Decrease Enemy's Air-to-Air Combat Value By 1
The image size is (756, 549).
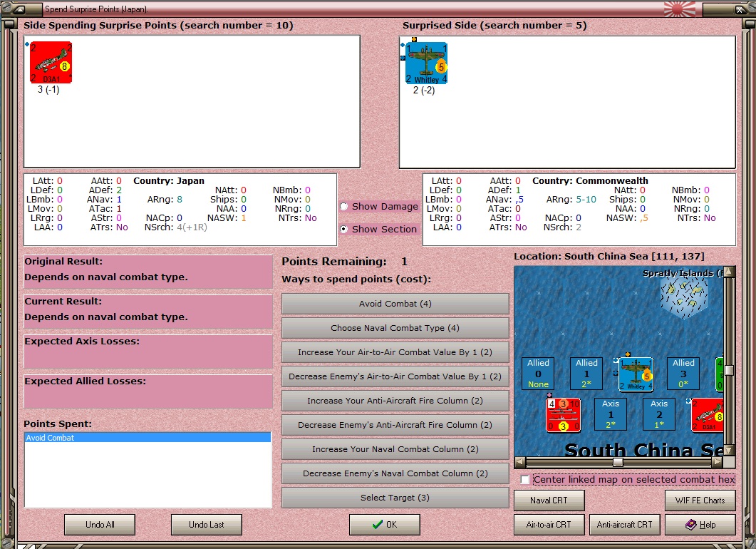(395, 376)
